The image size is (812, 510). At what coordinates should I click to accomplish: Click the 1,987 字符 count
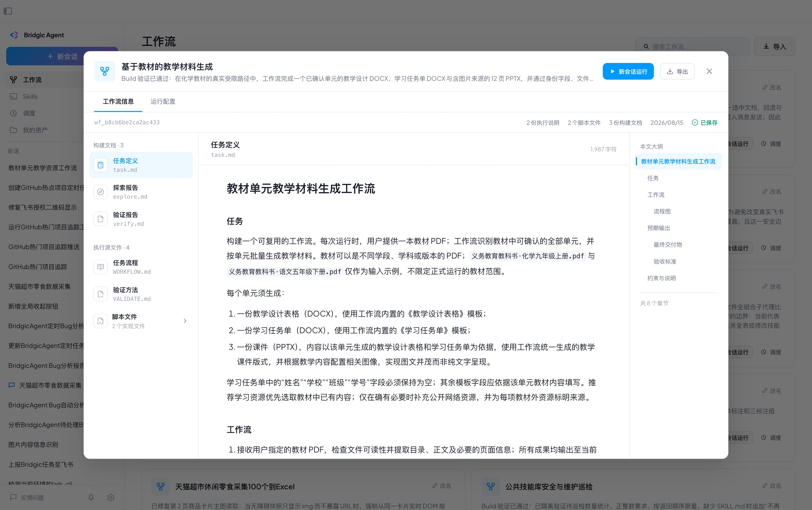click(x=603, y=149)
